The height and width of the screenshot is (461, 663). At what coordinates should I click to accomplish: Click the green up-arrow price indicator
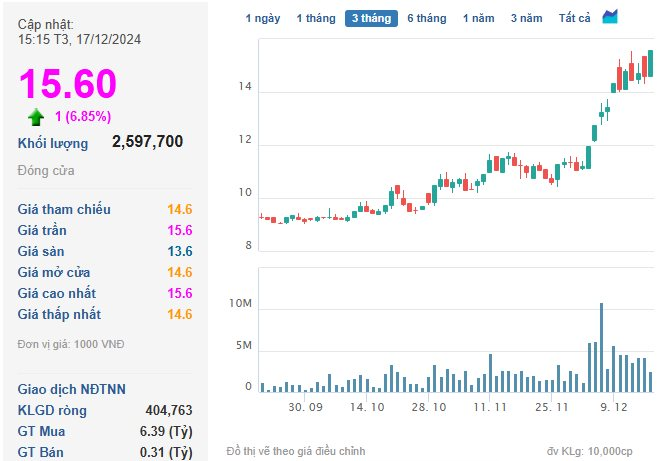(36, 117)
